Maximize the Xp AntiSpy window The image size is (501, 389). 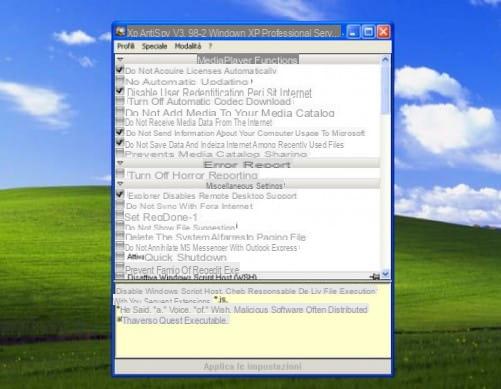[368, 32]
